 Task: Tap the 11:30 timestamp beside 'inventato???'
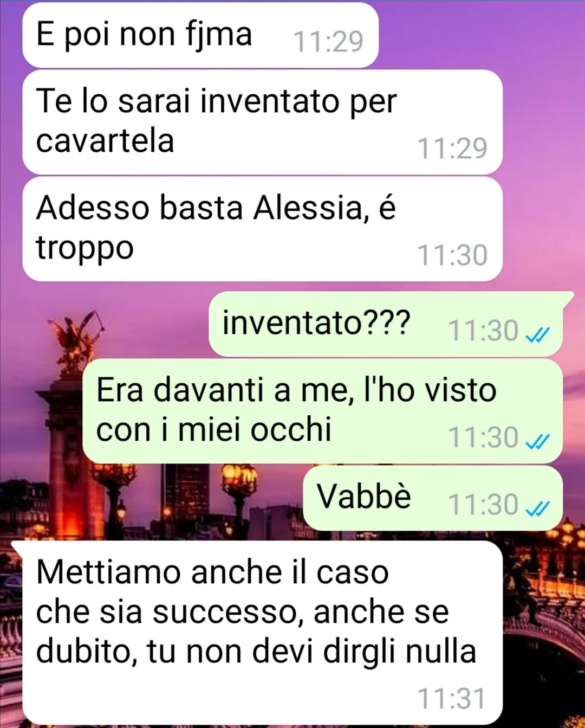pyautogui.click(x=483, y=331)
